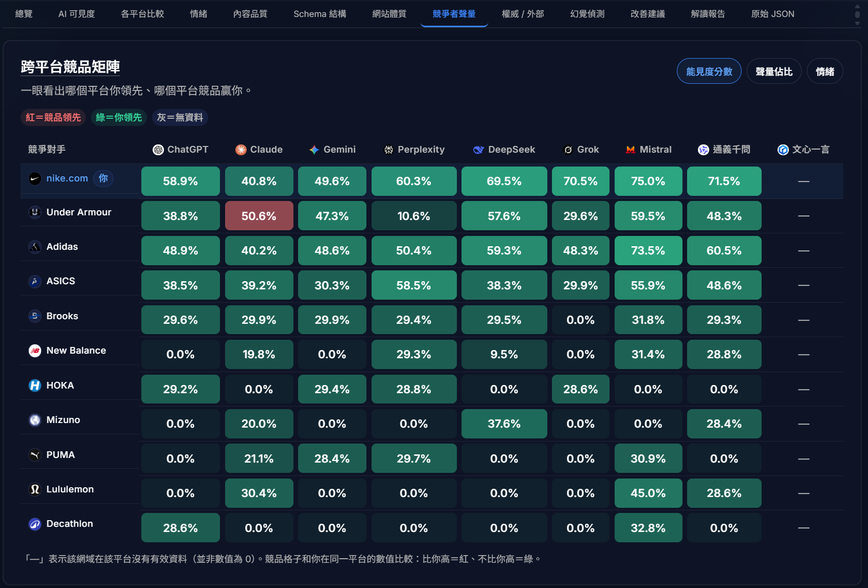Switch to the 總覽 tab

pos(24,14)
